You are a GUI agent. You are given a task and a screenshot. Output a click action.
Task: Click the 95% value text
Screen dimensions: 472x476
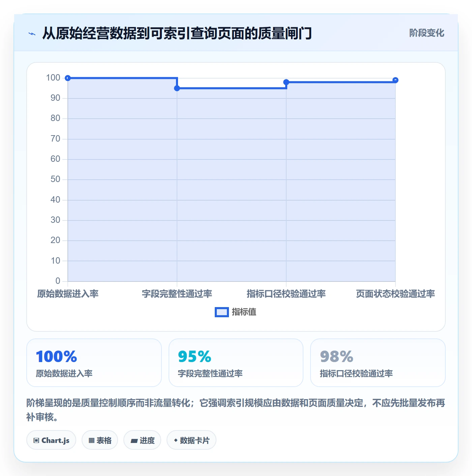[195, 357]
